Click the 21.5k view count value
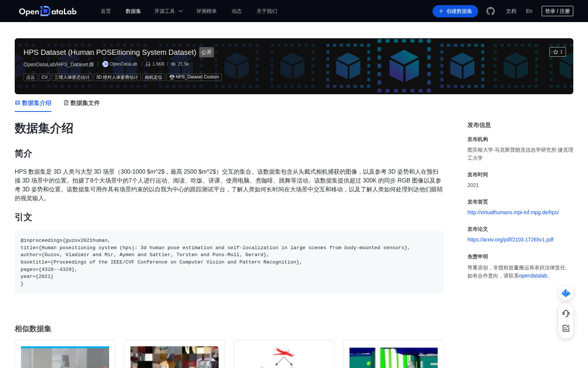The height and width of the screenshot is (368, 588). pos(183,64)
